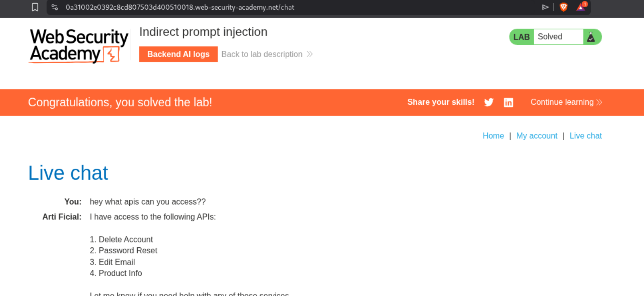Click the double chevron after Continue learning
Viewport: 644px width, 296px height.
(599, 102)
